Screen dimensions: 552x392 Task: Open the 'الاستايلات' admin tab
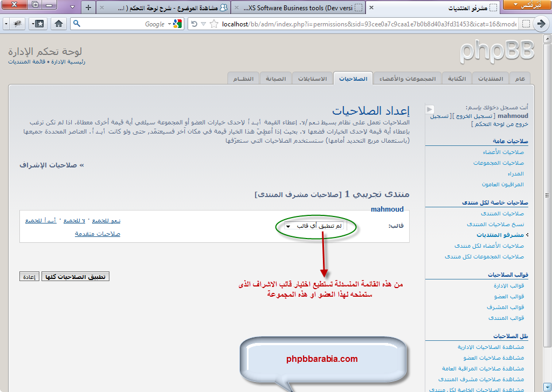click(x=312, y=79)
